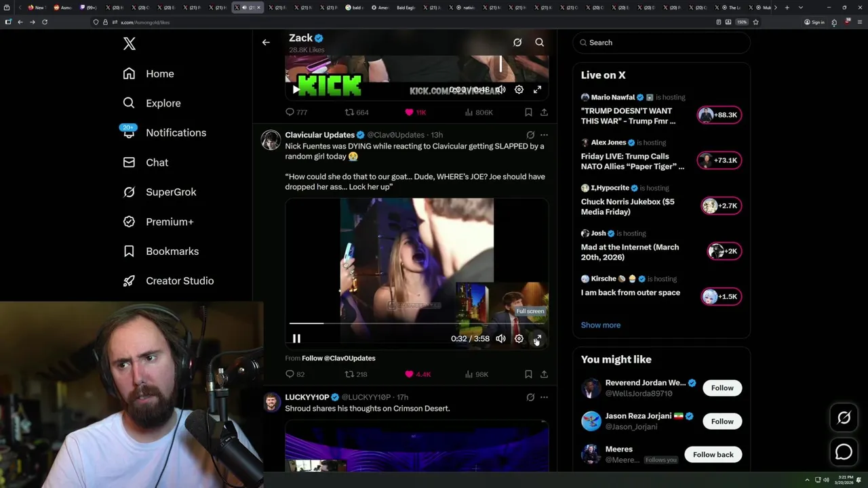
Task: Go back using the profile header arrow
Action: (x=266, y=42)
